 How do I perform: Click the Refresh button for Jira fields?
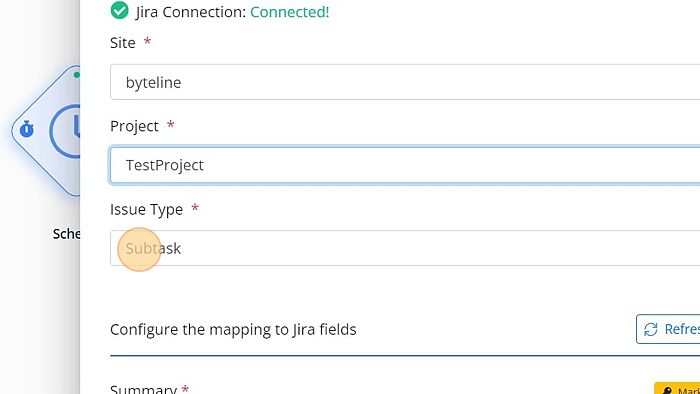coord(668,329)
